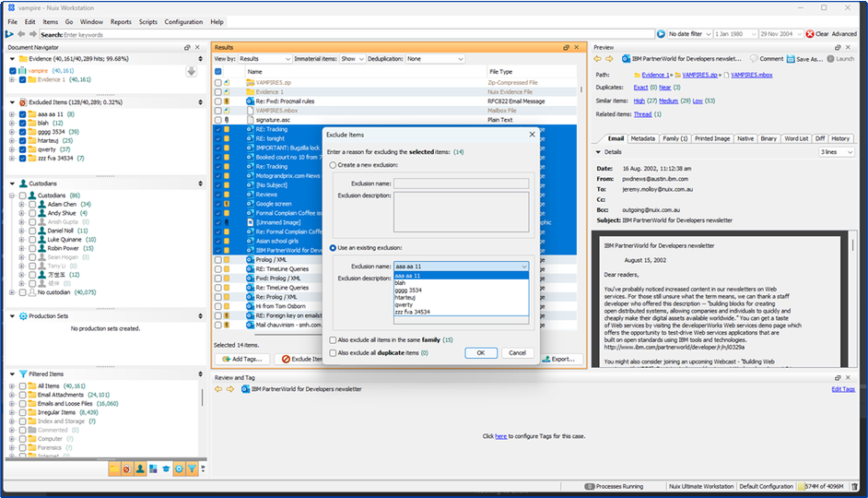Collapse the Custodians section
The width and height of the screenshot is (868, 498).
tap(12, 184)
